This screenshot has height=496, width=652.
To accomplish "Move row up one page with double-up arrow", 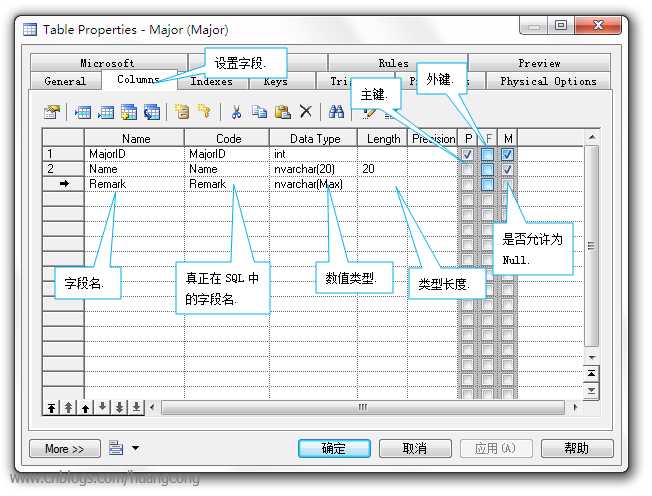I will 69,407.
